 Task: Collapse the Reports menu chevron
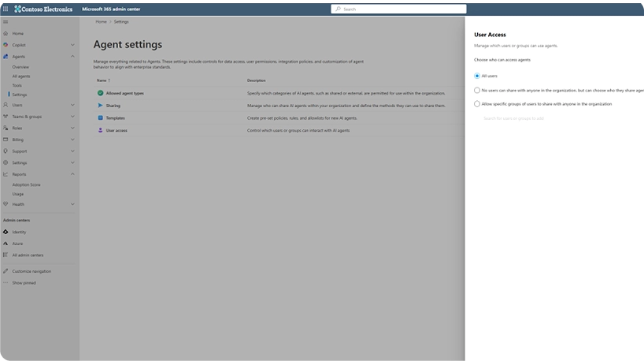click(72, 174)
